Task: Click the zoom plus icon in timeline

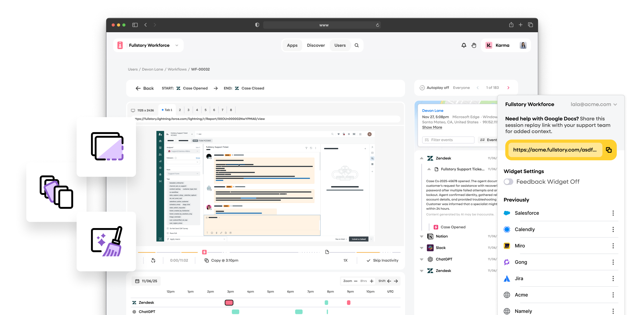Action: click(371, 281)
